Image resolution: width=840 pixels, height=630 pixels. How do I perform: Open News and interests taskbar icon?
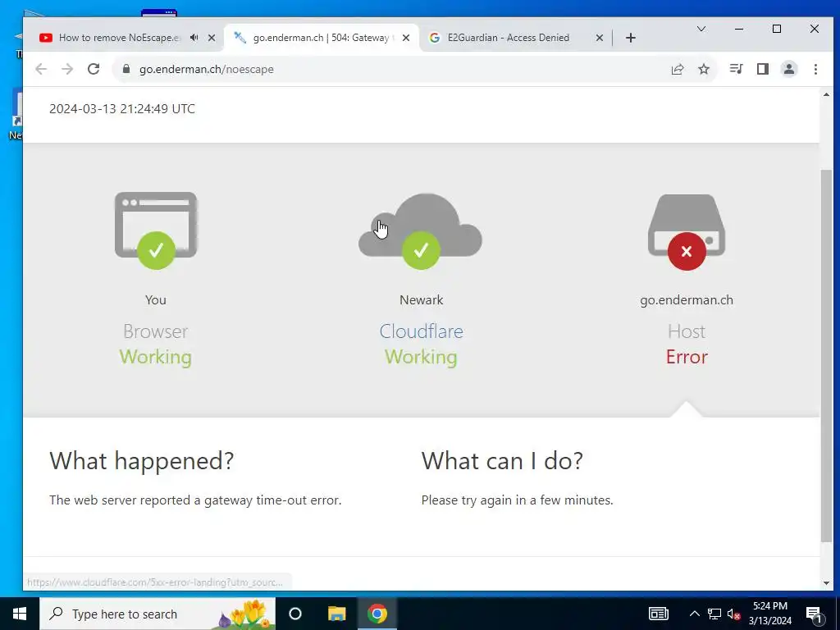coord(659,614)
